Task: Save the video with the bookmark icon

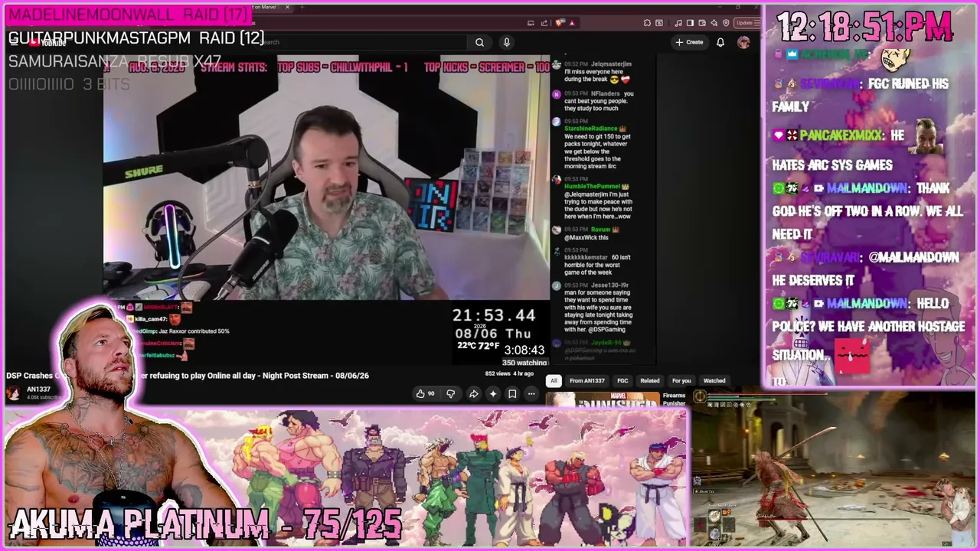Action: click(x=512, y=394)
